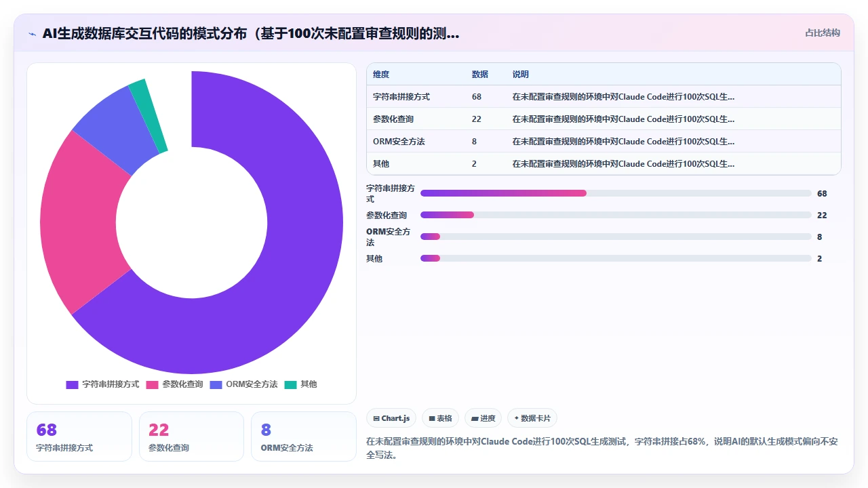Toggle 参数化查询 legend swatch in chart
Screen dimensions: 868x488
point(152,384)
